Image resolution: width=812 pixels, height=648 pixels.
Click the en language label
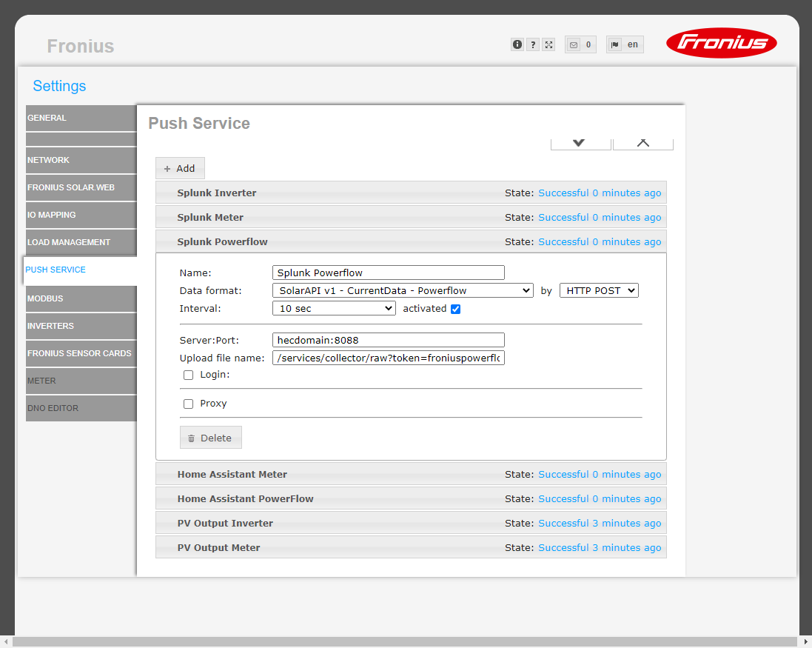[x=633, y=44]
